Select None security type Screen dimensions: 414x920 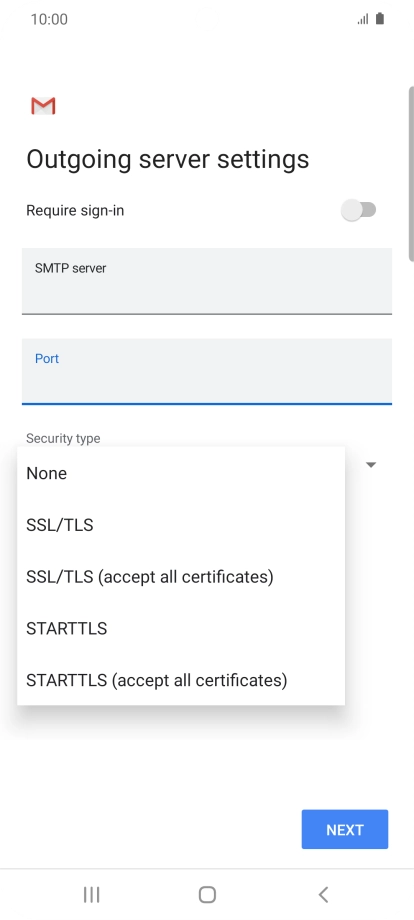pos(181,473)
